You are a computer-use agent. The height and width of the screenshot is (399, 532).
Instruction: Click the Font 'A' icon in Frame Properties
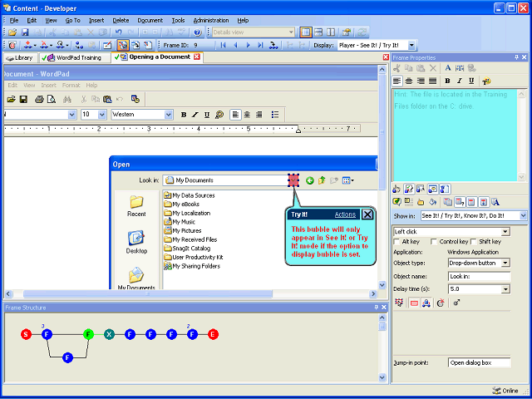coord(448,68)
